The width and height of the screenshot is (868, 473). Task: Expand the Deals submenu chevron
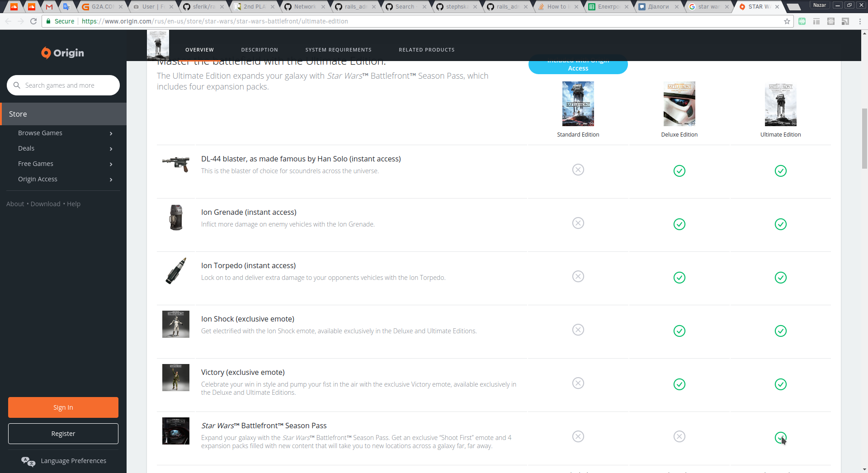[x=111, y=149]
